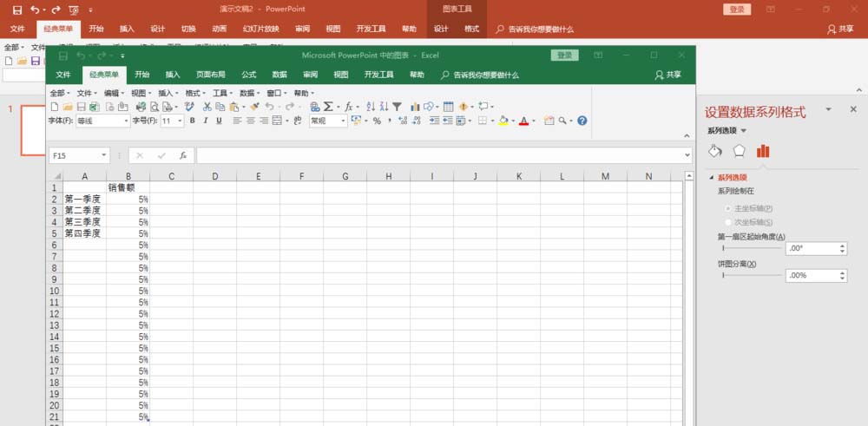Click the 第一扇区起始角度 slider
Image resolution: width=868 pixels, height=426 pixels.
(752, 248)
